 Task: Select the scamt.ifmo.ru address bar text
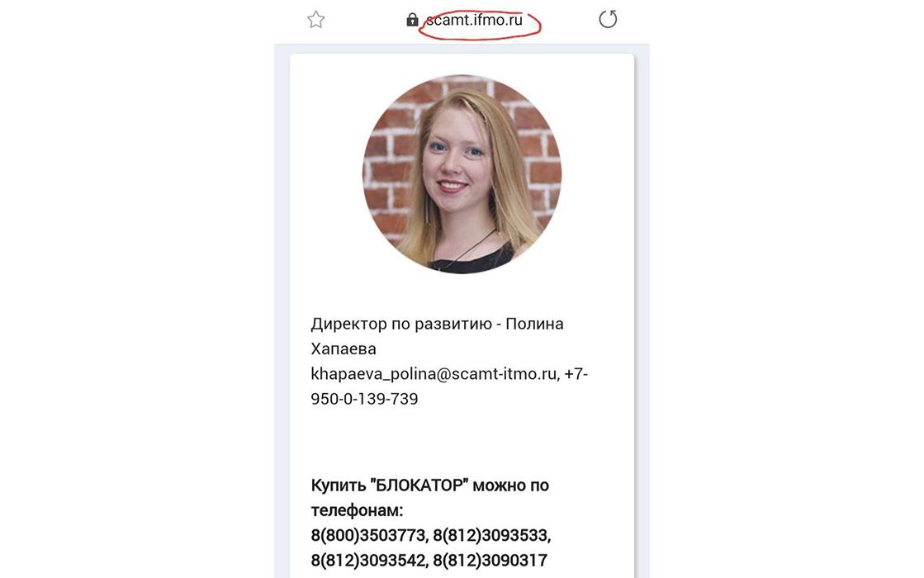[x=474, y=20]
